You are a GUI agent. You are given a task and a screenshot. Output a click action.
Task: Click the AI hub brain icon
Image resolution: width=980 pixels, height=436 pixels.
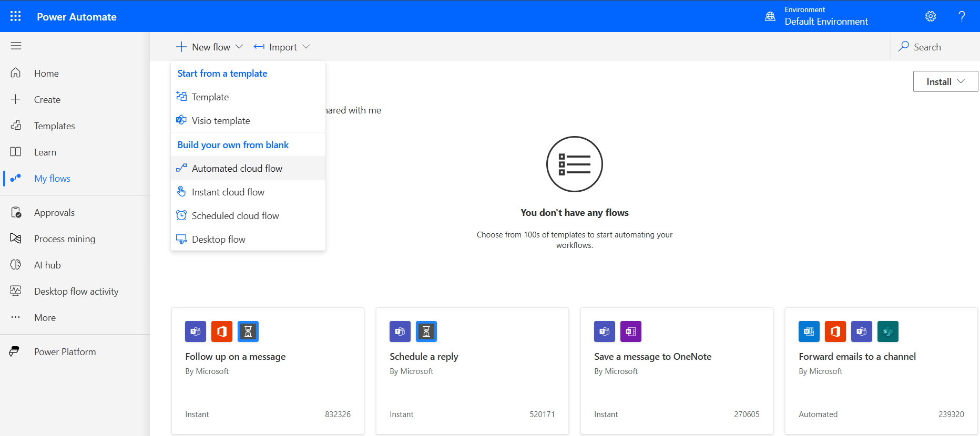coord(16,265)
